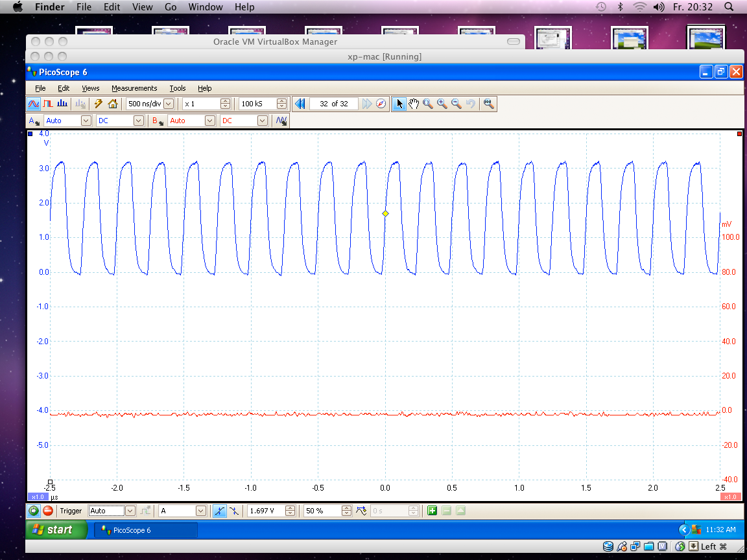Toggle the falling edge trigger direction
This screenshot has width=747, height=560.
234,510
